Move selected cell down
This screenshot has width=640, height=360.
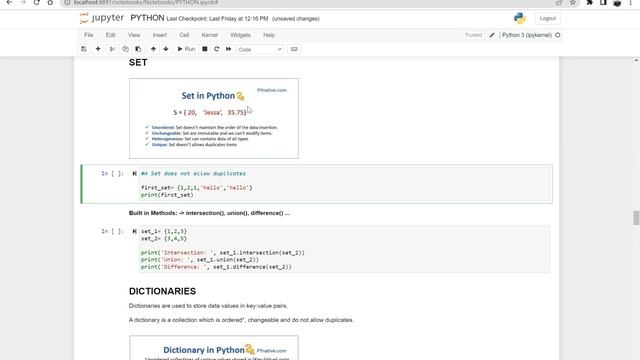tap(166, 49)
